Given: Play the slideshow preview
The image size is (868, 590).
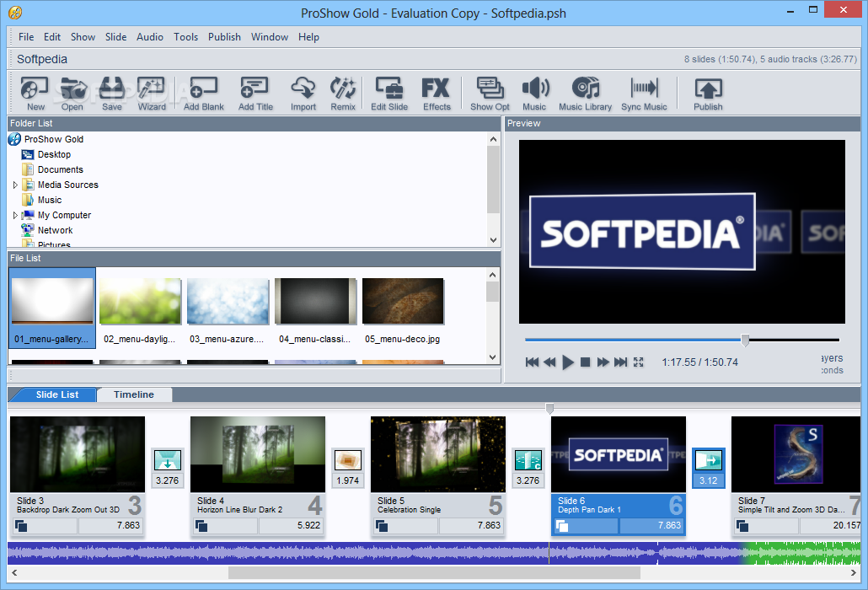Looking at the screenshot, I should pyautogui.click(x=567, y=362).
